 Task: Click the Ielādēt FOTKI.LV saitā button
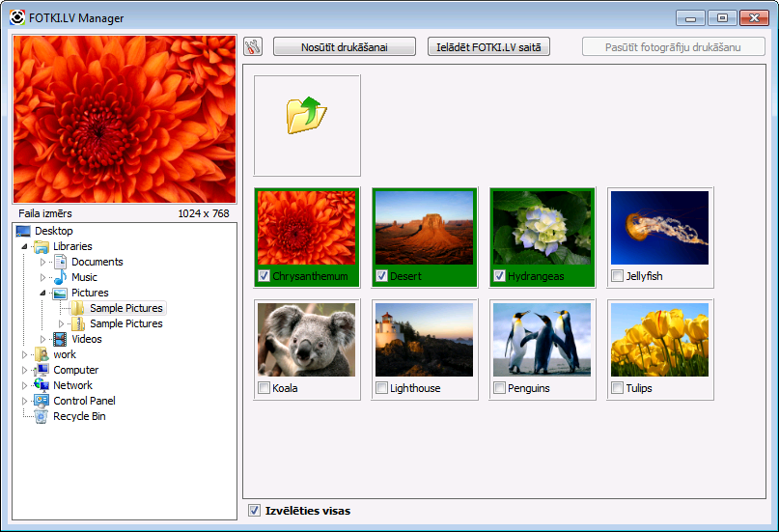pos(488,47)
